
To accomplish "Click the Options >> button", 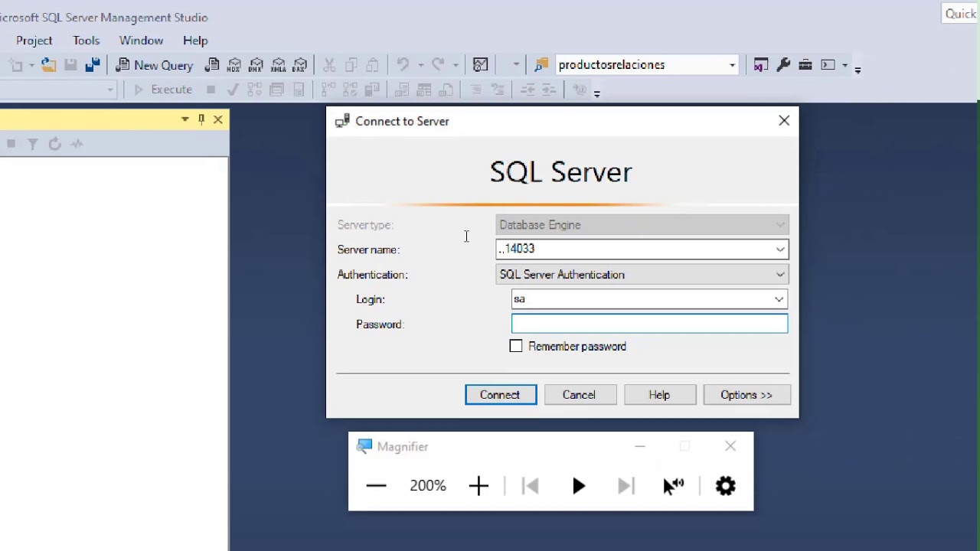I will click(x=746, y=395).
